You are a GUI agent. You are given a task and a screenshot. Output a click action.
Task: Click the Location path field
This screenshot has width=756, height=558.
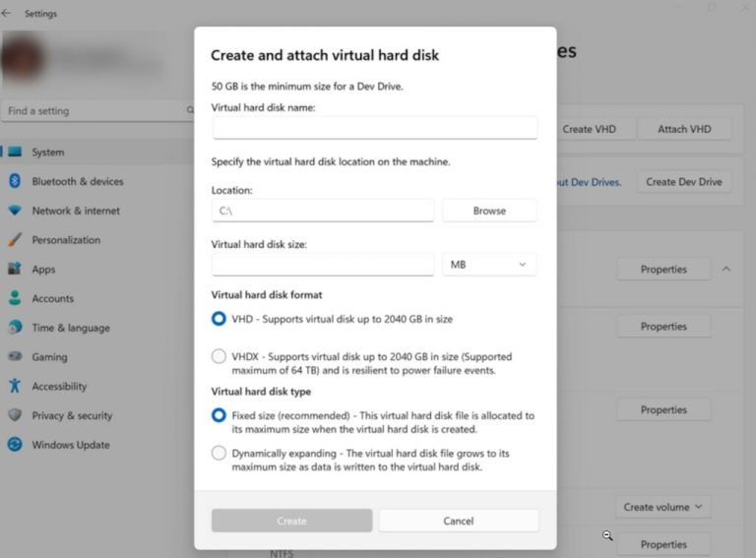pyautogui.click(x=323, y=211)
